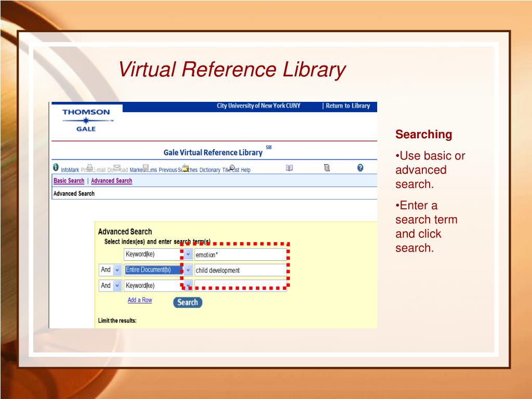The height and width of the screenshot is (399, 532).
Task: Click the printer icon in toolbar
Action: [89, 167]
